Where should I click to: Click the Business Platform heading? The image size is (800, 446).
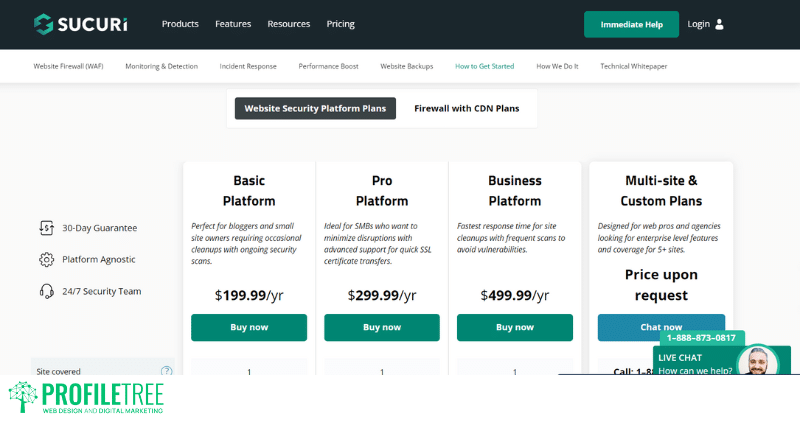coord(515,191)
